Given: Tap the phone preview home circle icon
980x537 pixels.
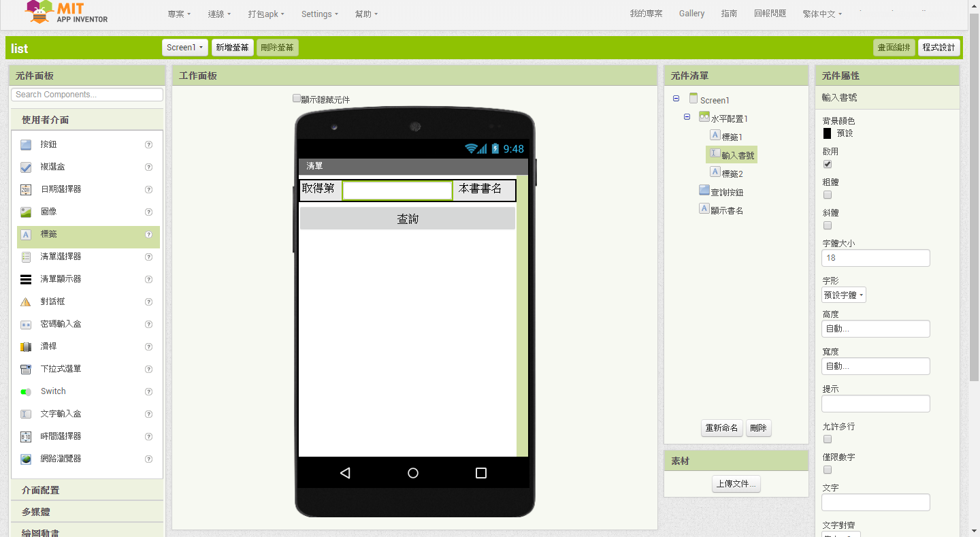Looking at the screenshot, I should (413, 473).
